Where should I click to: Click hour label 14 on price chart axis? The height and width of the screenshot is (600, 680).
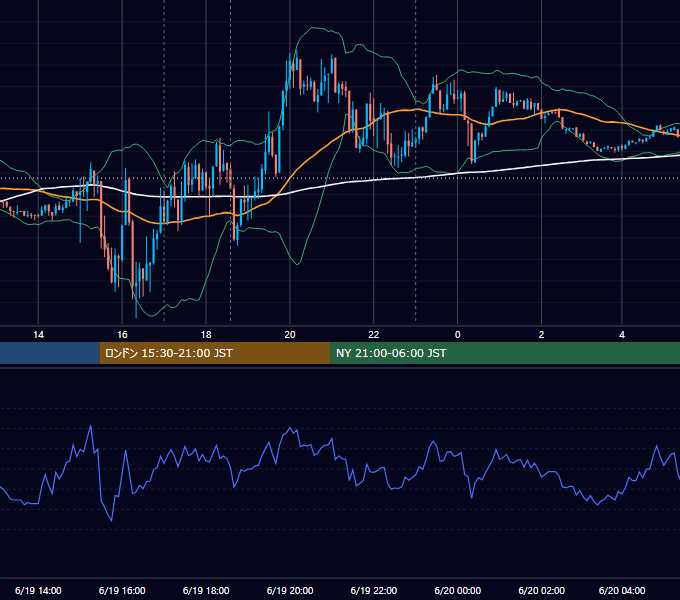coord(38,335)
